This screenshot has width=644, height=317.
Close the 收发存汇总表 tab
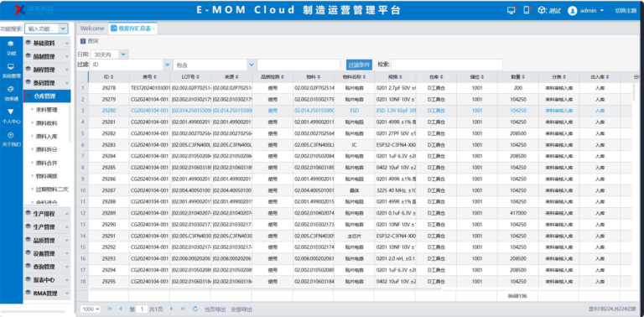153,29
